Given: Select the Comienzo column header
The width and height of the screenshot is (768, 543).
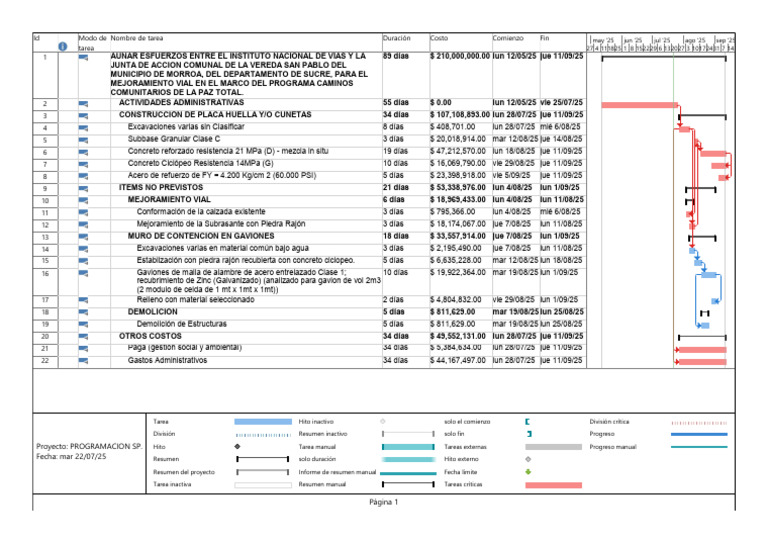Looking at the screenshot, I should tap(508, 38).
